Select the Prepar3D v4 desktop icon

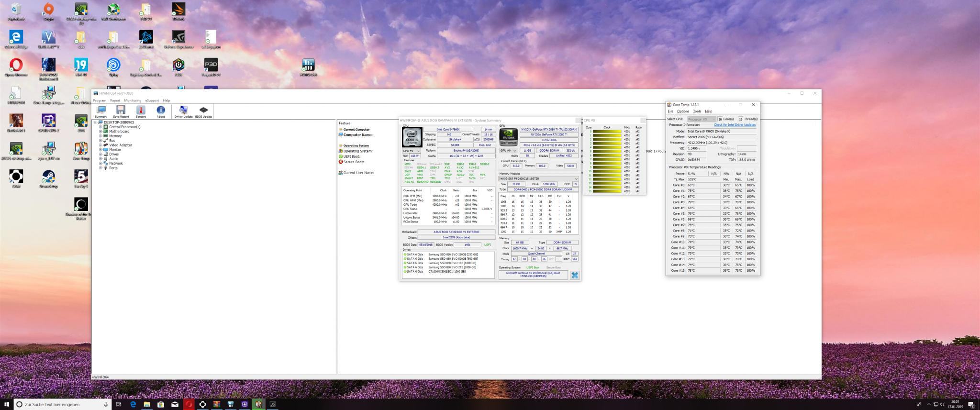211,67
